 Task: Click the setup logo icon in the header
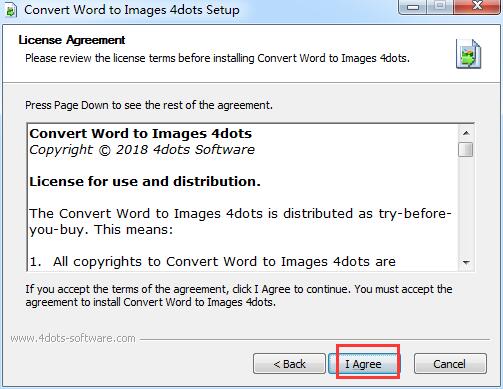(x=469, y=54)
